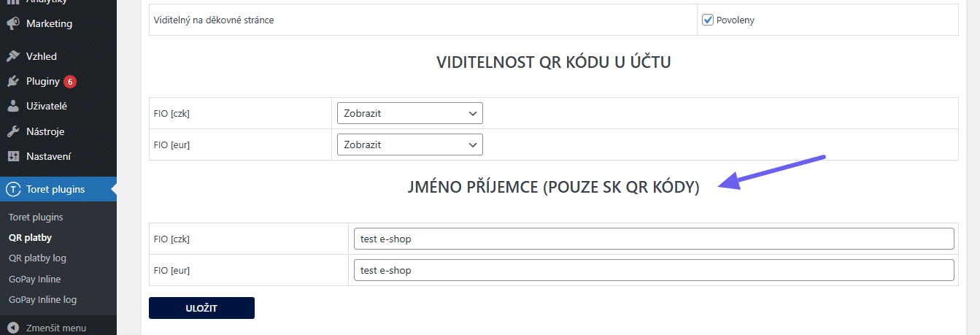The image size is (980, 335).
Task: Click the Nástroje wrench icon
Action: tap(13, 131)
